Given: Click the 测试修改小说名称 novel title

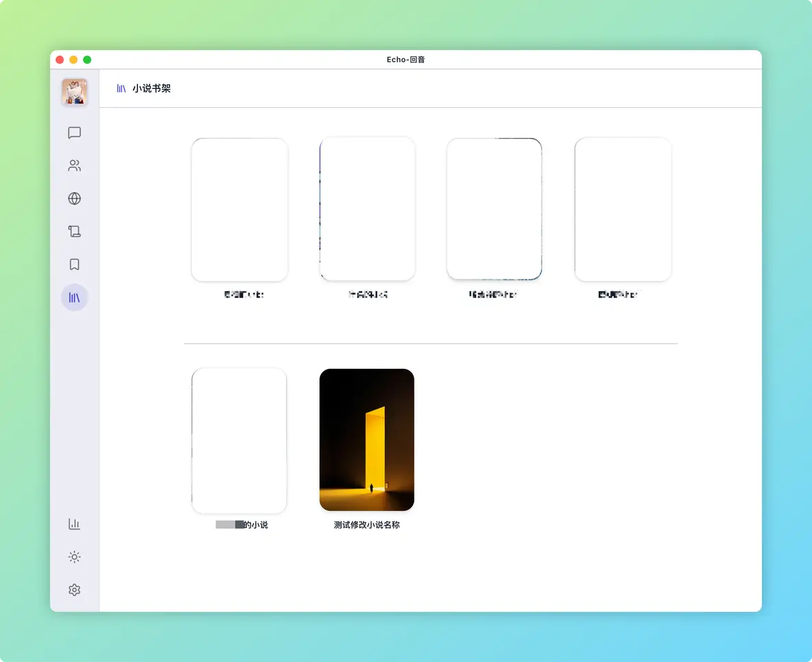Looking at the screenshot, I should click(367, 525).
